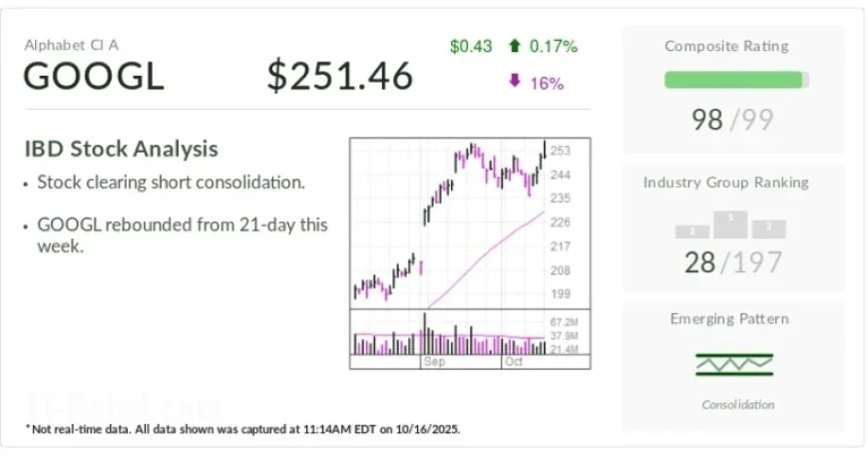Select the Industry Group Ranking label
The width and height of the screenshot is (868, 458).
pos(725,183)
